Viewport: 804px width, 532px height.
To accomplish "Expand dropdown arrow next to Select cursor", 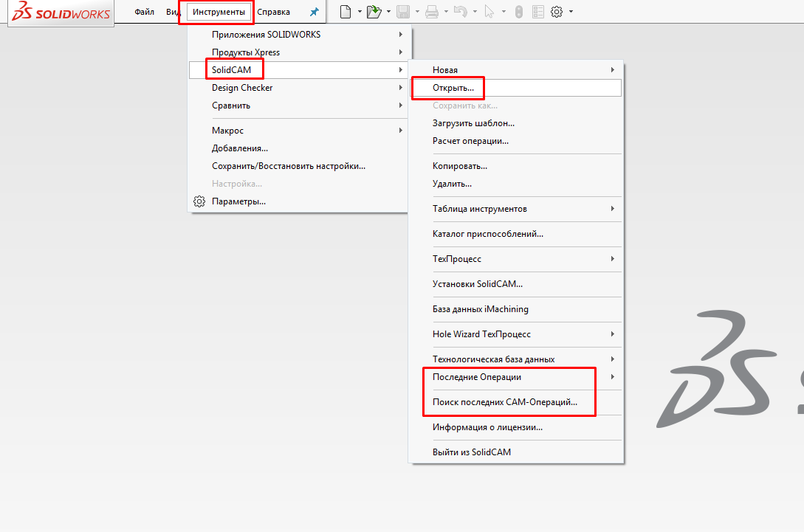I will [503, 11].
